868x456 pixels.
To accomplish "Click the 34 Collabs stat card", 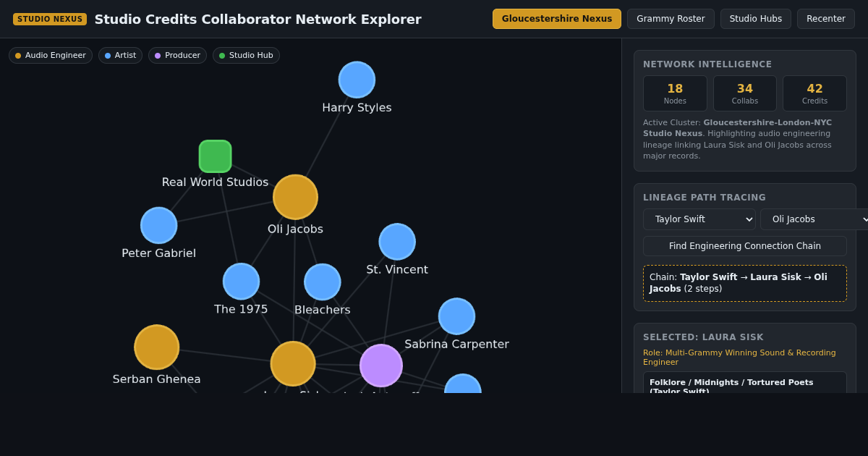I will pos(745,93).
